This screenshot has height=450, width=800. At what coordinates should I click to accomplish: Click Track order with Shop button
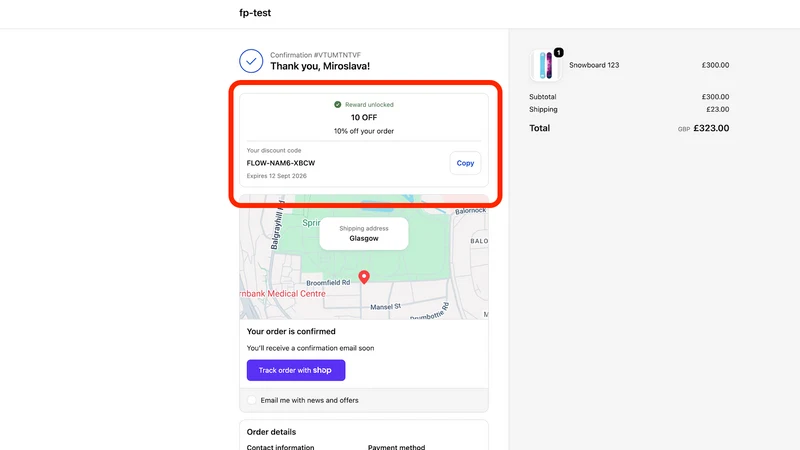point(296,370)
